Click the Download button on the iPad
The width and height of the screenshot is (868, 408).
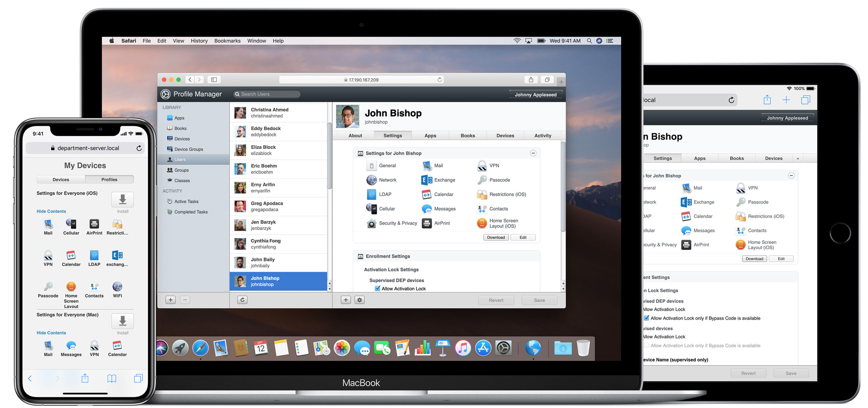click(754, 259)
